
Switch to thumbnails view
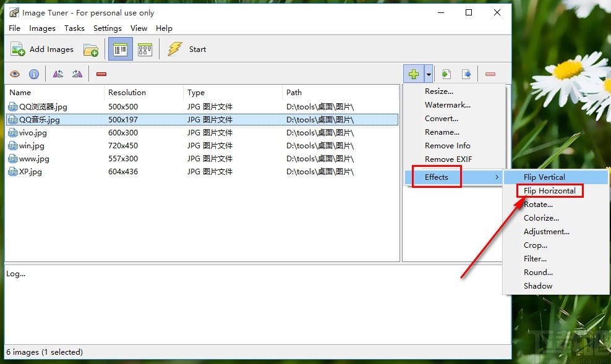[x=145, y=49]
